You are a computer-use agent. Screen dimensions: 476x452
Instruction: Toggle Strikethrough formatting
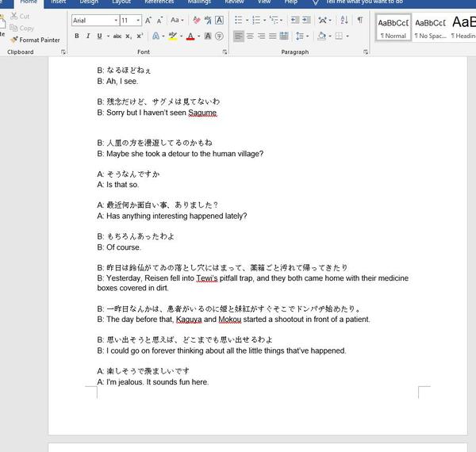(117, 36)
